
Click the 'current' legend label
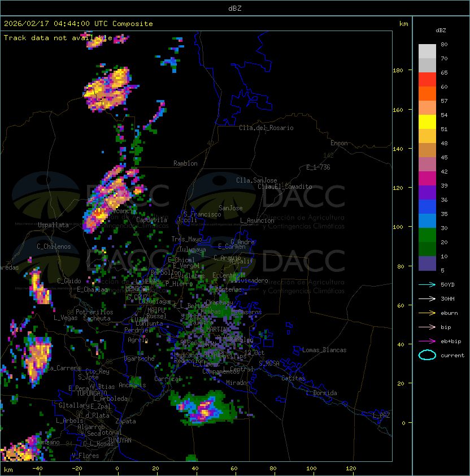pyautogui.click(x=452, y=356)
